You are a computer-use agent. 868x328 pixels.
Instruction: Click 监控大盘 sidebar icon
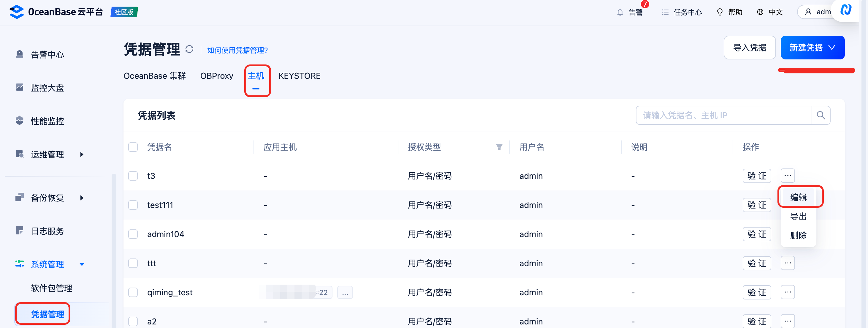[20, 88]
